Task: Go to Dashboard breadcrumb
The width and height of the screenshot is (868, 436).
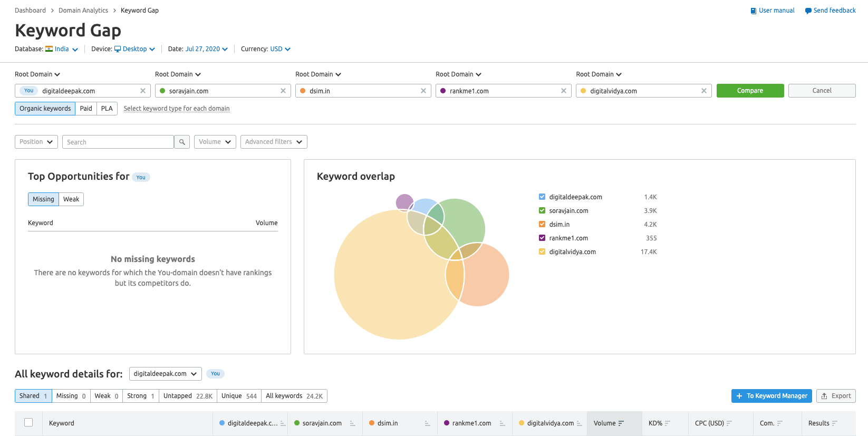Action: (x=30, y=11)
